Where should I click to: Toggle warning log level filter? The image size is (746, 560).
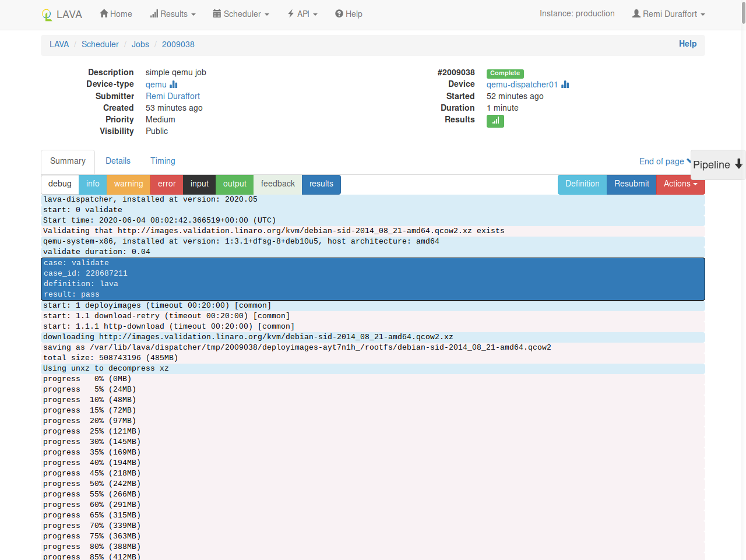coord(128,184)
